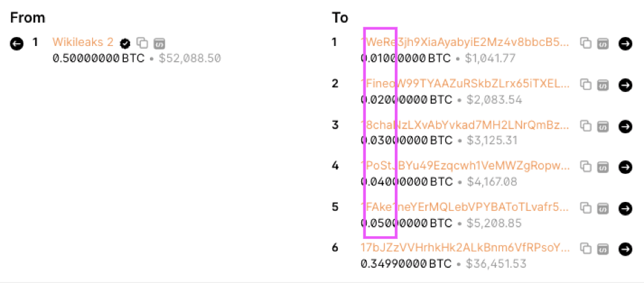Copy the 1FineoW99 output address

586,84
